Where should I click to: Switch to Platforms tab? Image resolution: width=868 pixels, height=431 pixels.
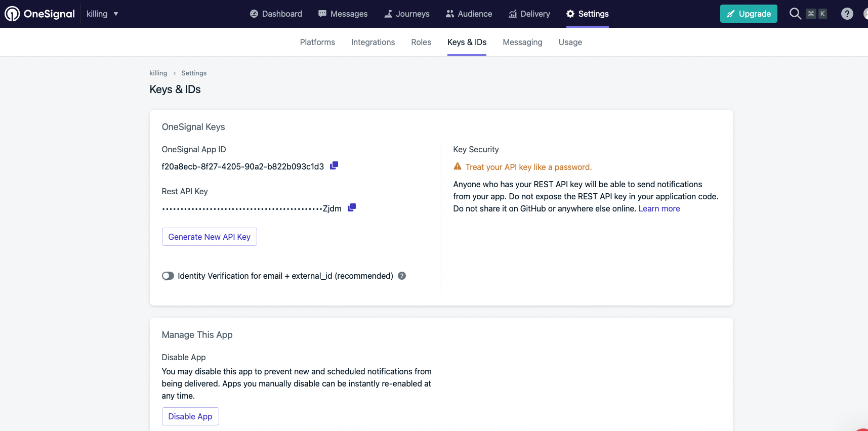click(x=317, y=42)
